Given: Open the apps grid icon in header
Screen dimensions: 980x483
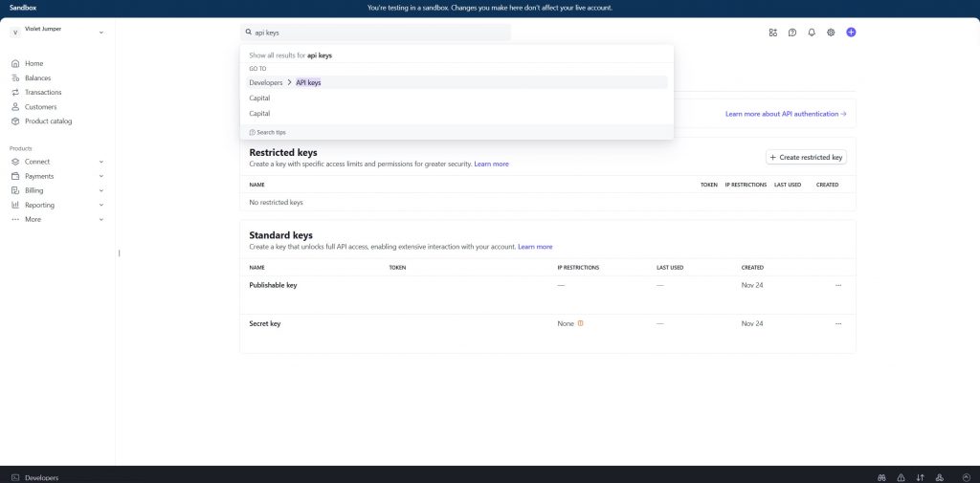Looking at the screenshot, I should coord(772,33).
